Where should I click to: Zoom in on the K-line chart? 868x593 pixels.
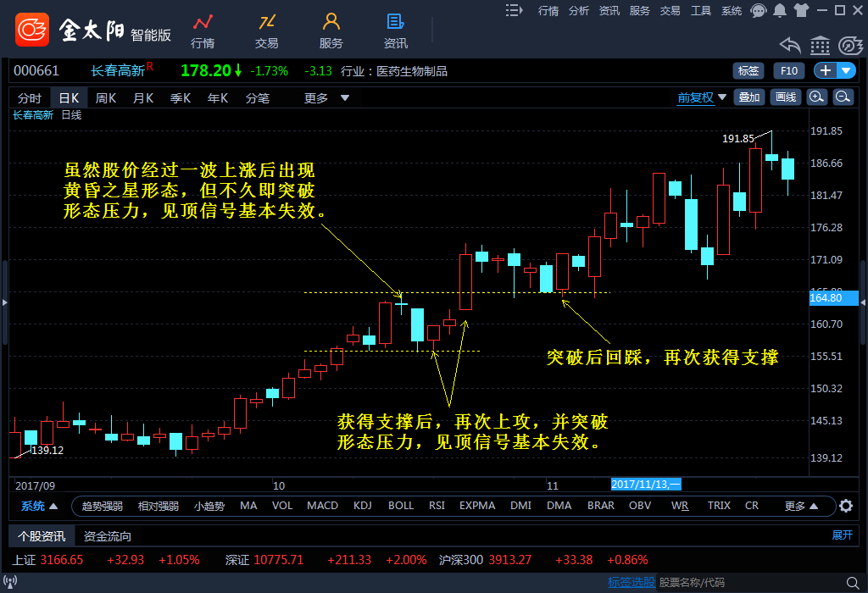pyautogui.click(x=816, y=97)
